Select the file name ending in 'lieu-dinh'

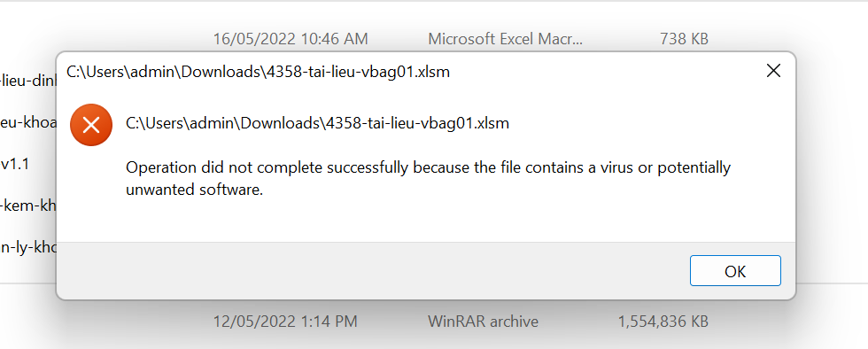27,81
